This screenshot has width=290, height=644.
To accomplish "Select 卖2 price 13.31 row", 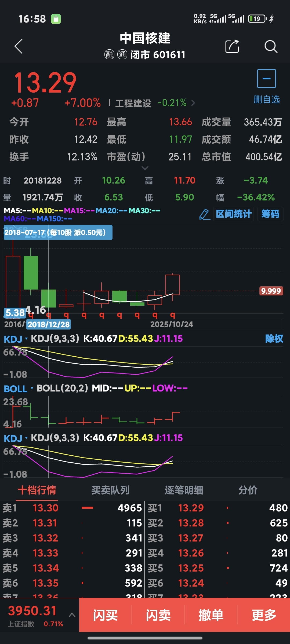I will 72,523.
